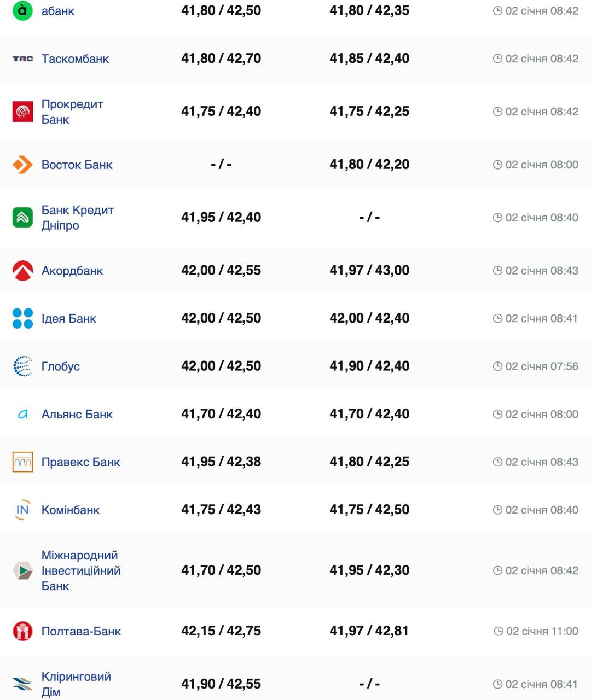
Task: Open the Таскомбанк bank link
Action: point(75,59)
